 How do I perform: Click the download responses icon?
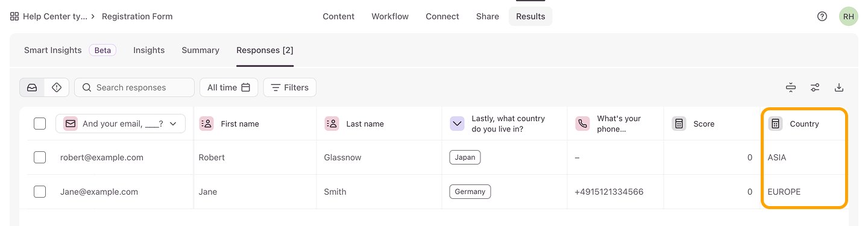[838, 87]
